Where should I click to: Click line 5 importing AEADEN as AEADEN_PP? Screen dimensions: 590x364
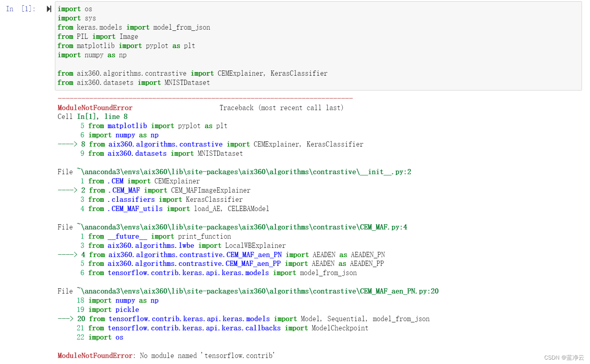click(x=232, y=263)
